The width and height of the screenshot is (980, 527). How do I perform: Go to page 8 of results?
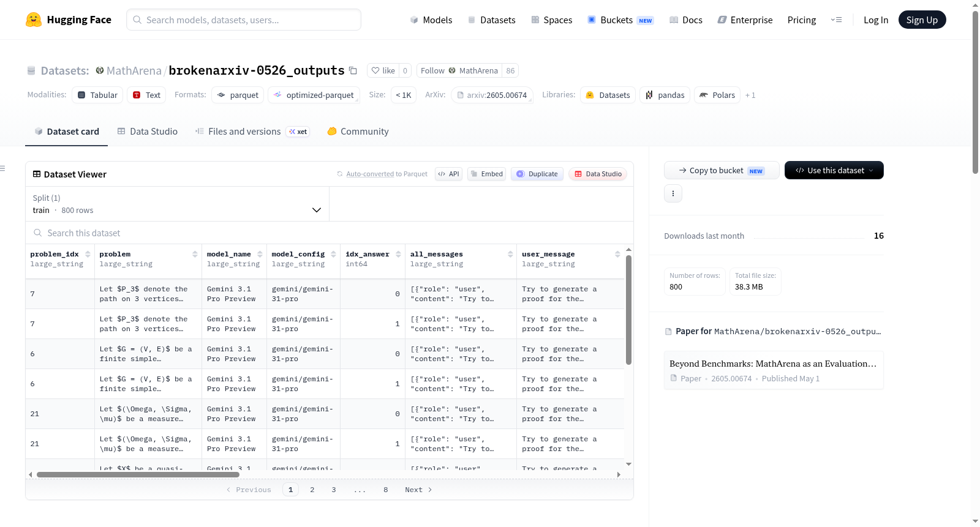click(x=386, y=490)
